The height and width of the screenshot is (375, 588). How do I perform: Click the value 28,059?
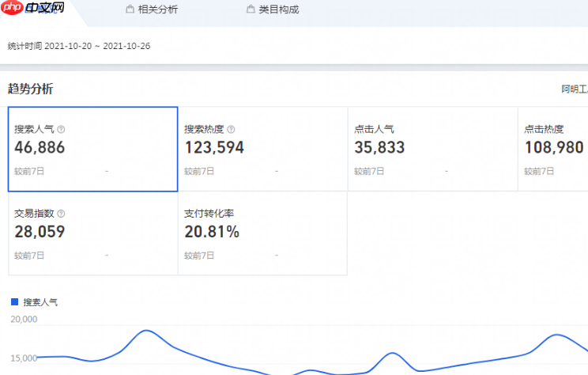[40, 232]
